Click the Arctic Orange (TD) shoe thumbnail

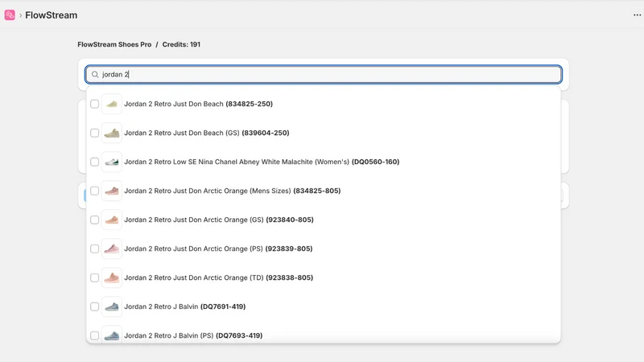(112, 278)
